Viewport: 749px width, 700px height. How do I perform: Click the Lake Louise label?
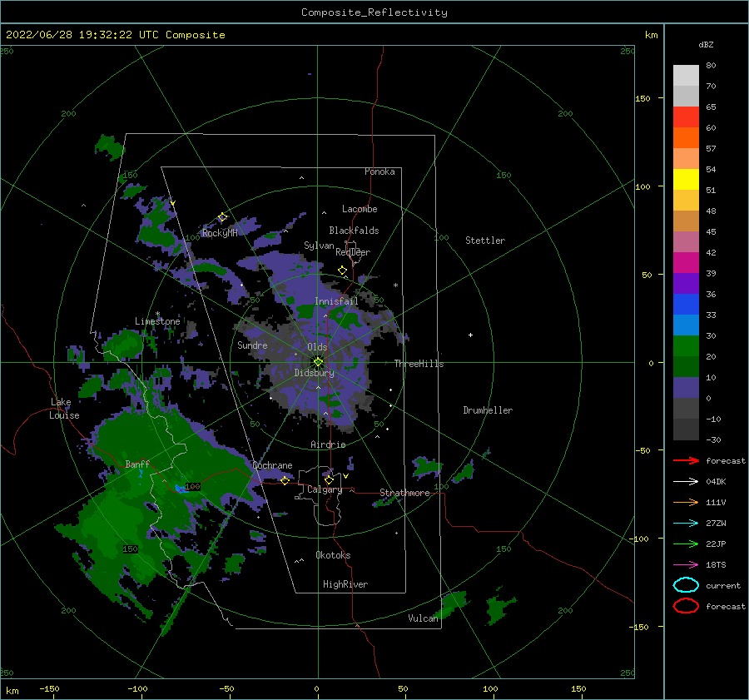click(64, 409)
